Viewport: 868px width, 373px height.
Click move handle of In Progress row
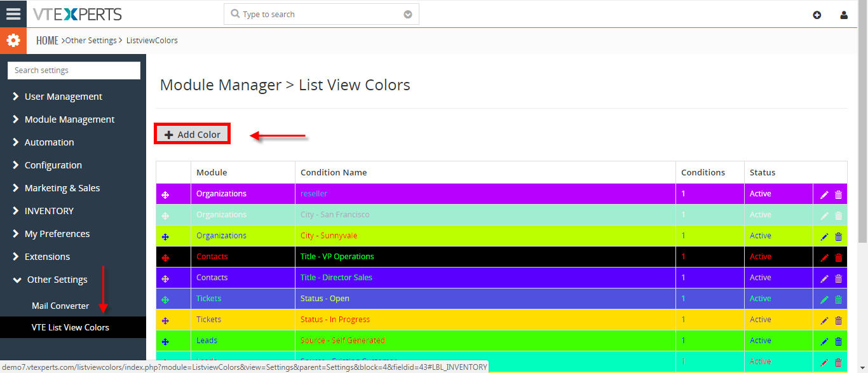(x=165, y=320)
